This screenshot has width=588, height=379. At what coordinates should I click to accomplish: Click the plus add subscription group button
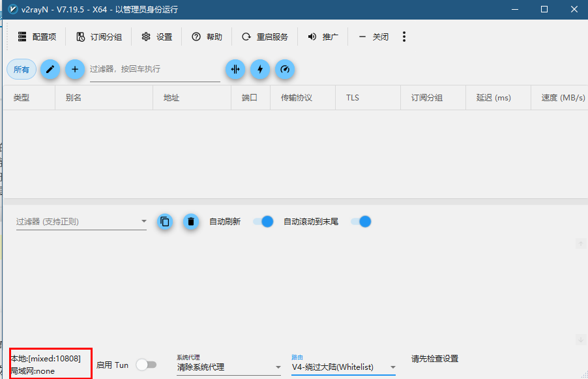(74, 69)
